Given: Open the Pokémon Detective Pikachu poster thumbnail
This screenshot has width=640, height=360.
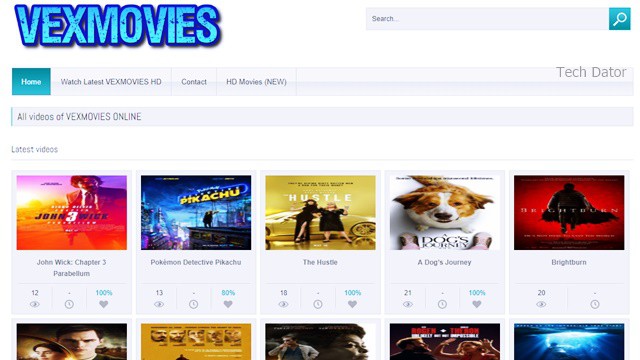Looking at the screenshot, I should 196,213.
